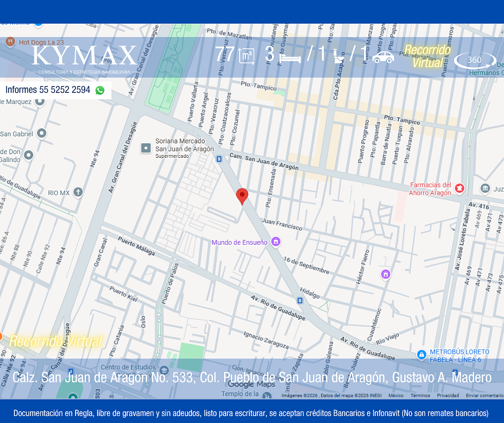Select the Hot Dogs La 23 restaurant icon

(x=10, y=42)
